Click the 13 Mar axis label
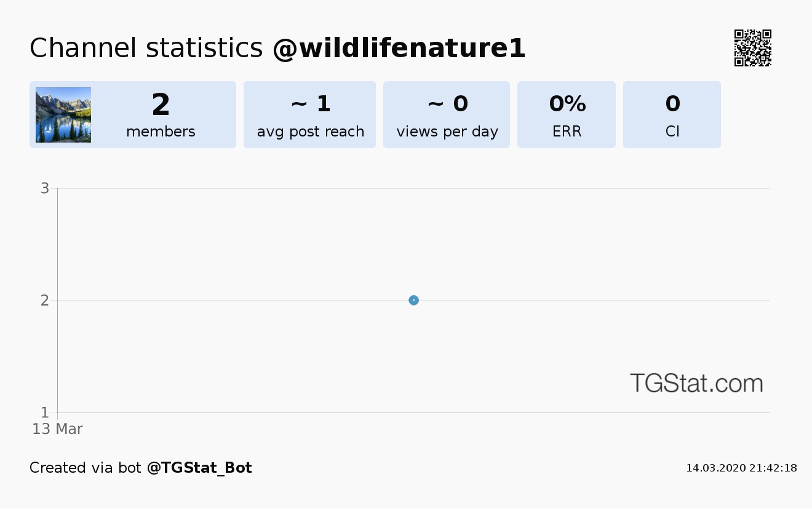The height and width of the screenshot is (509, 812). coord(57,429)
